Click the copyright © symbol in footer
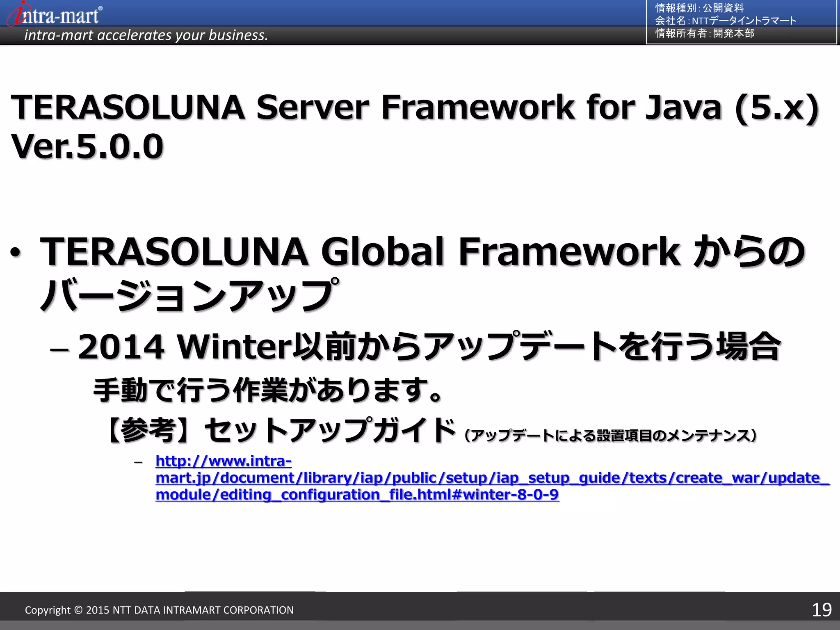Screen dimensions: 840x630 pos(78,610)
